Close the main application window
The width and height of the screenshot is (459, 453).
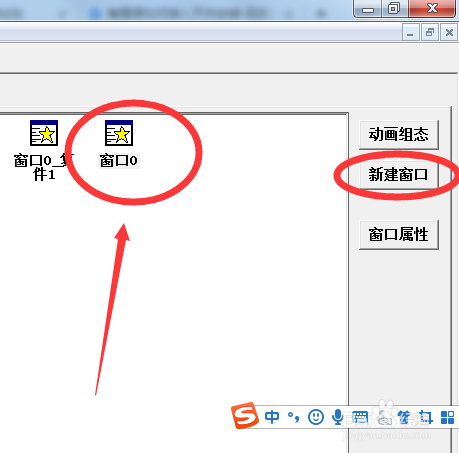[x=432, y=8]
